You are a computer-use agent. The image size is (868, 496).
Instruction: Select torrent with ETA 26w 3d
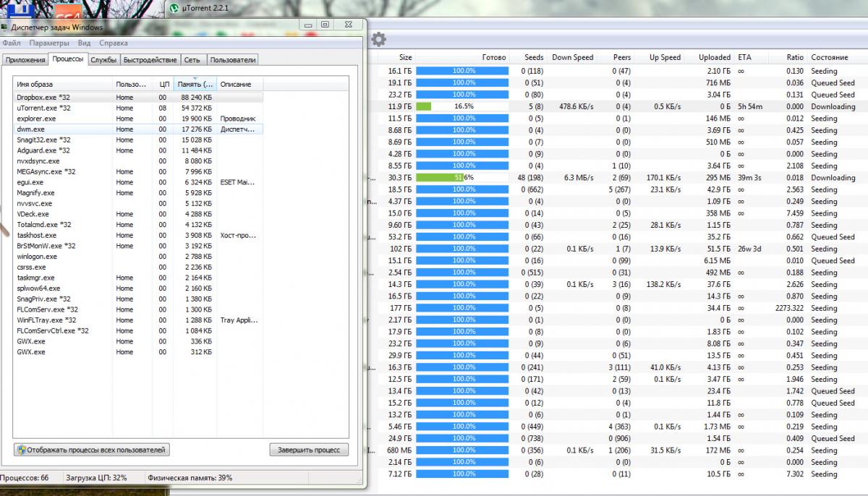point(618,249)
